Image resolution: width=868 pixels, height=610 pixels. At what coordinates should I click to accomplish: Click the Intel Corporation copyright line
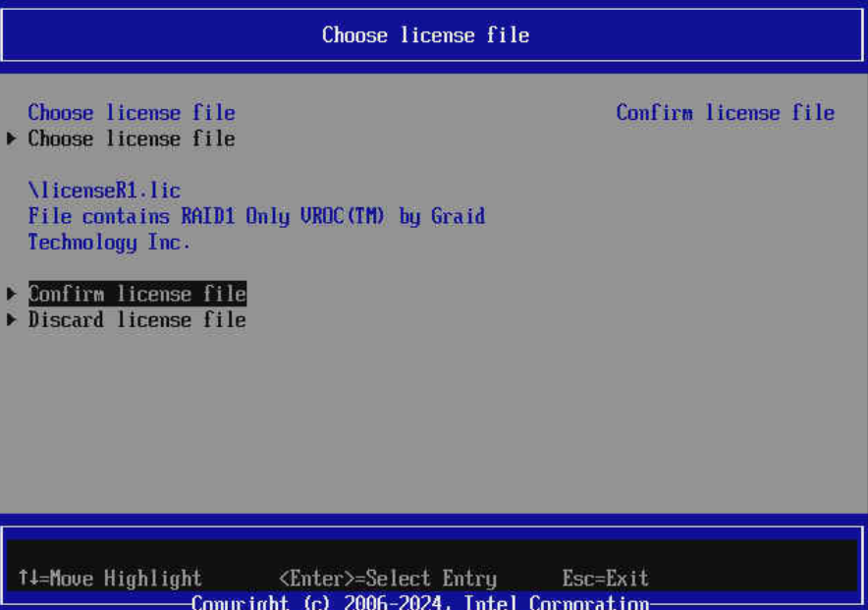pyautogui.click(x=420, y=602)
